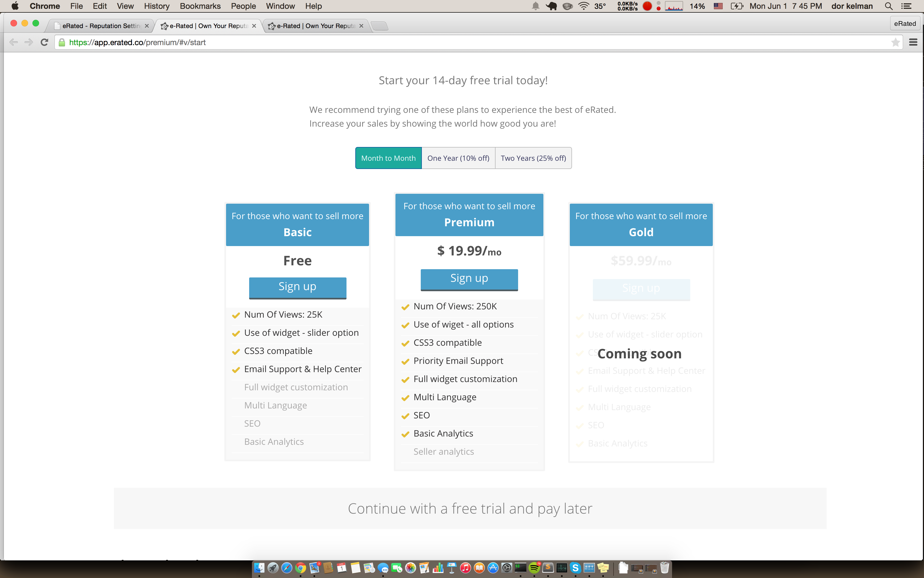Open Sublime Text in the dock

coord(548,568)
